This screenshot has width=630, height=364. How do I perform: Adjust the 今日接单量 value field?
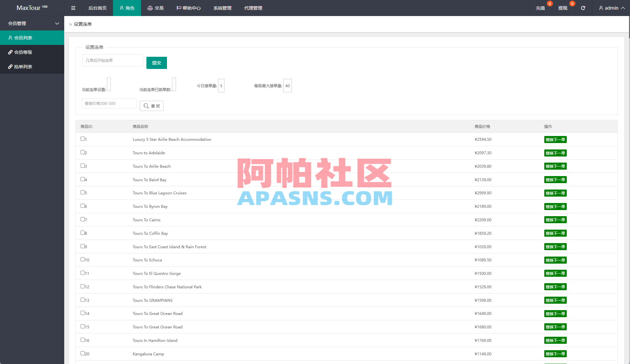221,86
